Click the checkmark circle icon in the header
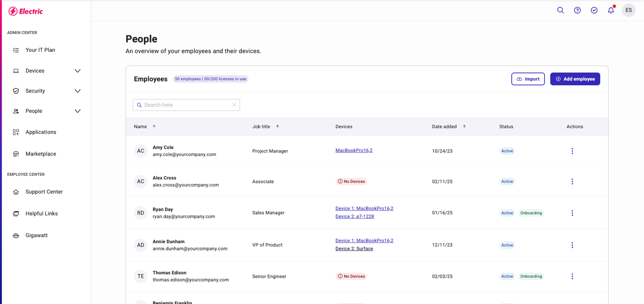644x304 pixels. click(x=594, y=10)
